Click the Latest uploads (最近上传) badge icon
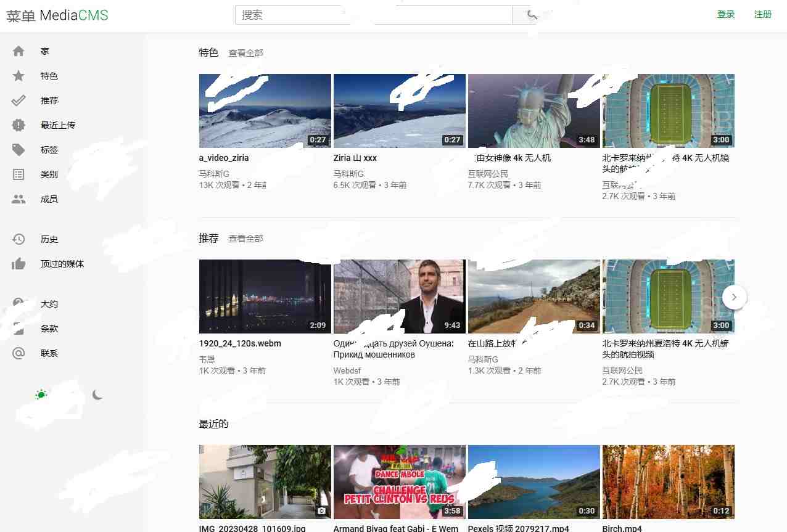This screenshot has height=532, width=787. (x=19, y=125)
